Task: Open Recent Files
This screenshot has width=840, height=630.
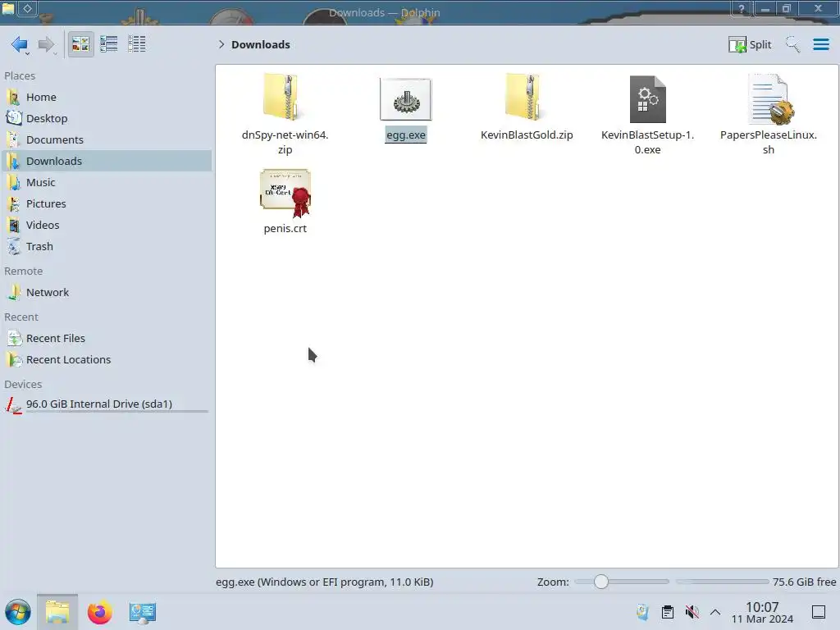Action: point(107,339)
